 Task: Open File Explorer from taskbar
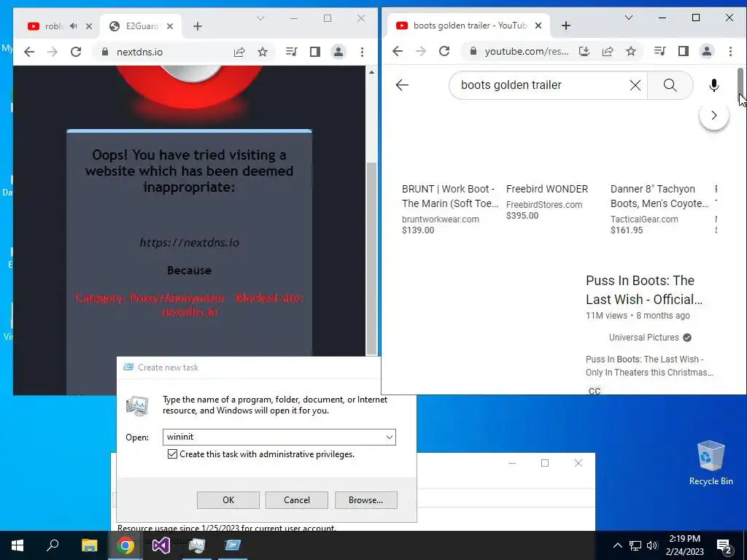pyautogui.click(x=89, y=545)
